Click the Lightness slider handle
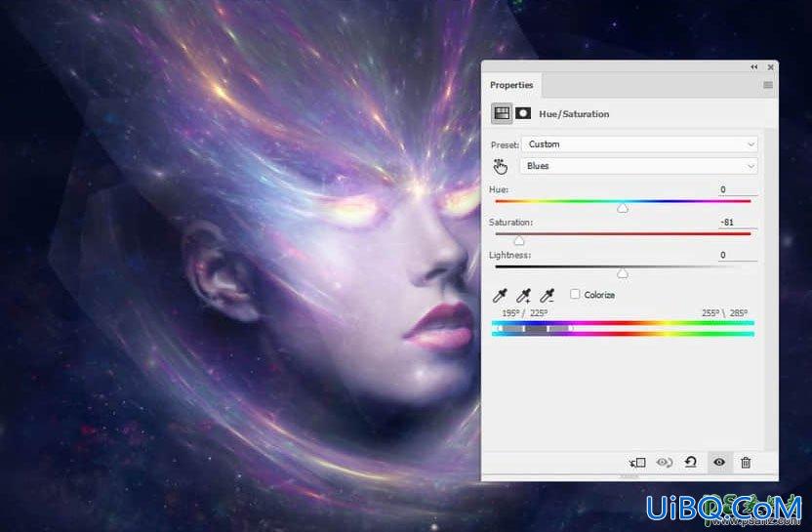 coord(623,273)
